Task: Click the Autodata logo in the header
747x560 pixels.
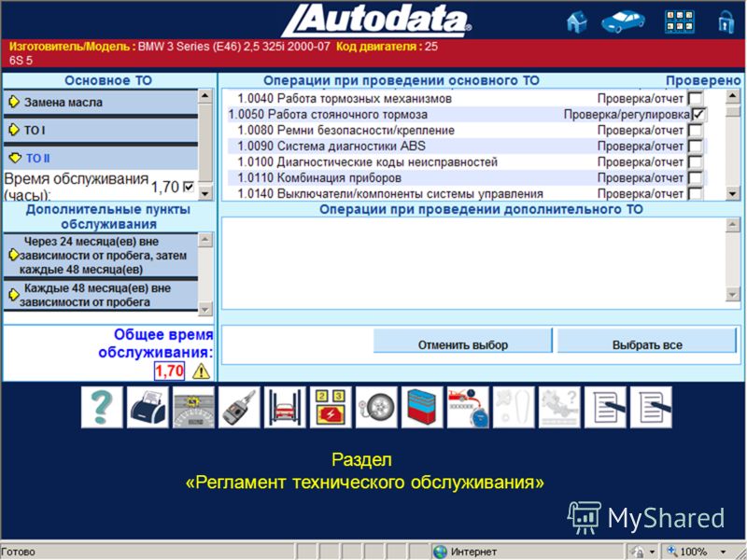Action: point(376,21)
